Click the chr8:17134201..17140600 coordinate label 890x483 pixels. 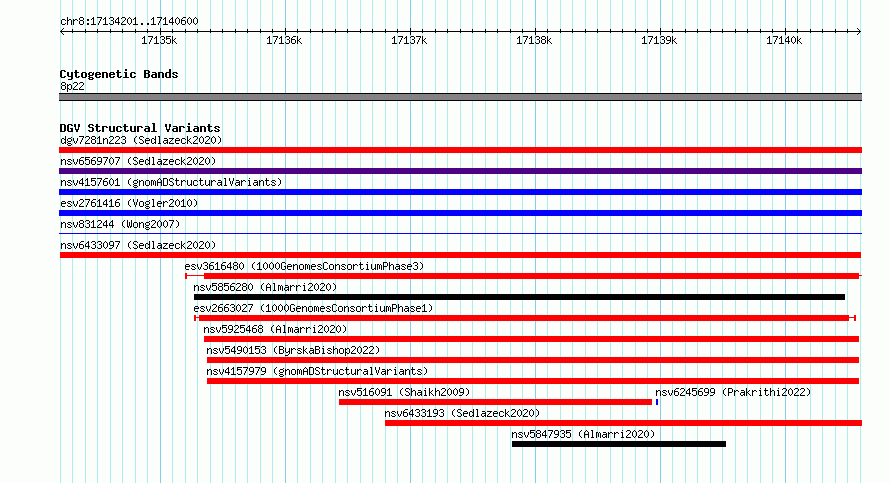coord(129,22)
